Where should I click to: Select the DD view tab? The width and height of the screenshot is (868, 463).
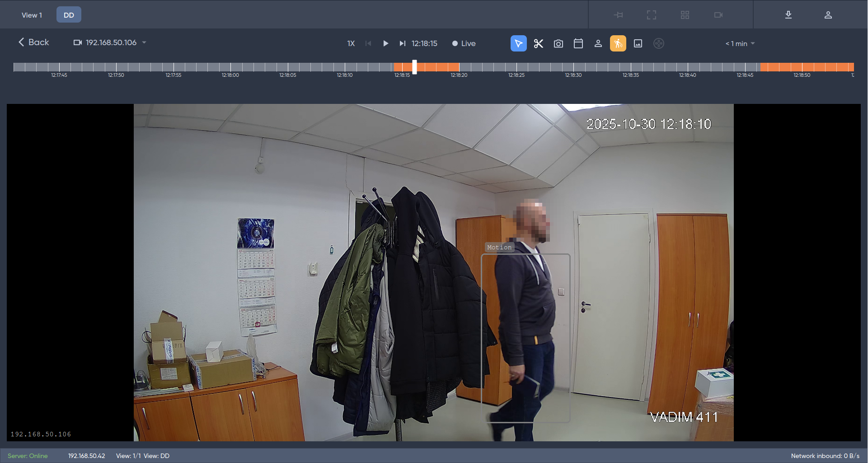pyautogui.click(x=69, y=15)
